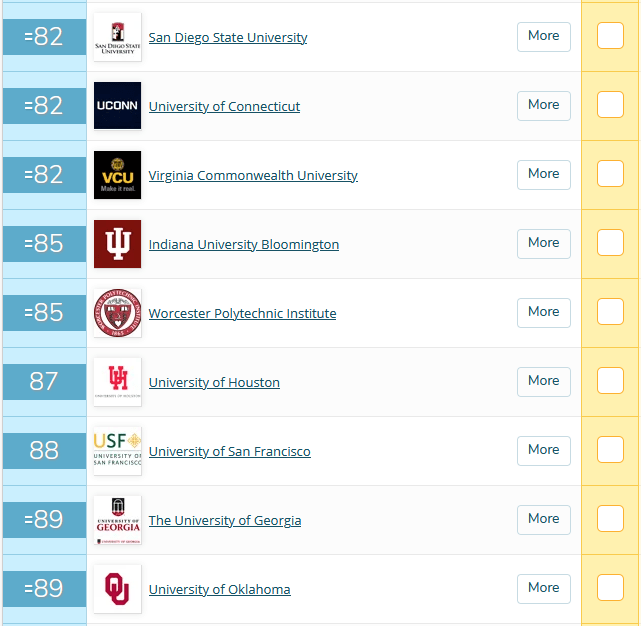The image size is (641, 626).
Task: Expand More for University of Connecticut
Action: pos(544,105)
